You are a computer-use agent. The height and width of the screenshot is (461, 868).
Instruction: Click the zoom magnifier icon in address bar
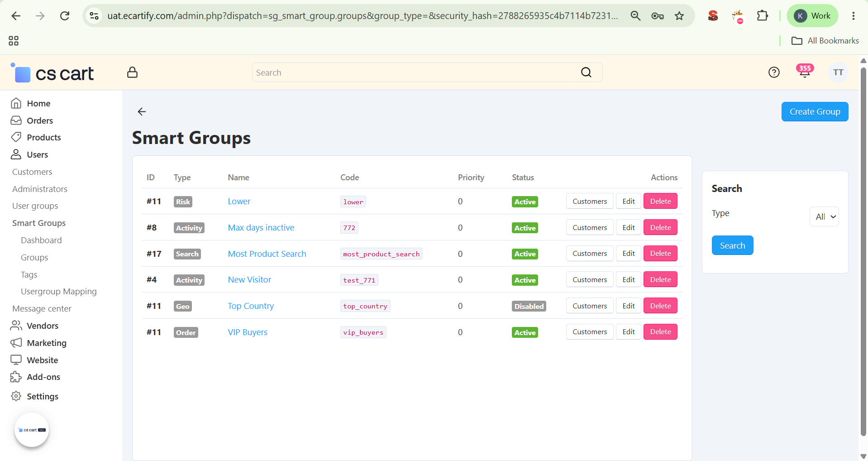click(635, 16)
